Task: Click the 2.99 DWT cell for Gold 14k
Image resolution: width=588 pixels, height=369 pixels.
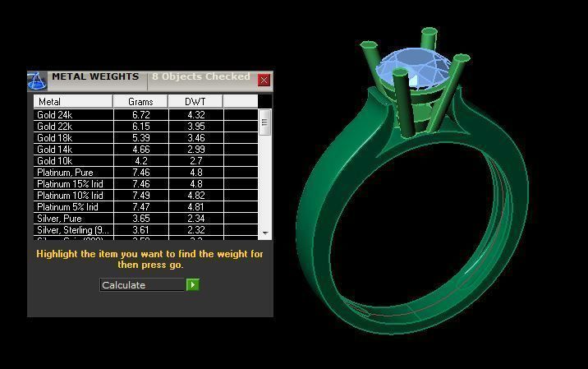Action: (x=196, y=150)
